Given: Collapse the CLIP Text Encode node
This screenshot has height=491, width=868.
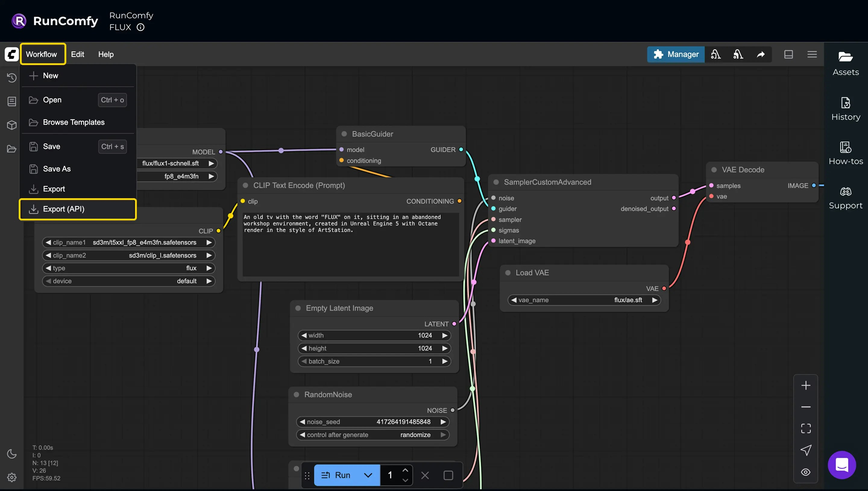Looking at the screenshot, I should (x=246, y=186).
